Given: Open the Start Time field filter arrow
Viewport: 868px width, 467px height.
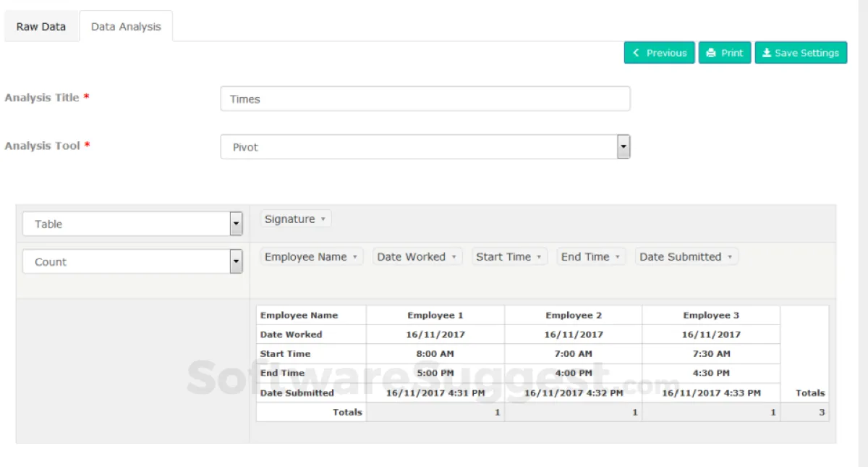Looking at the screenshot, I should (539, 257).
